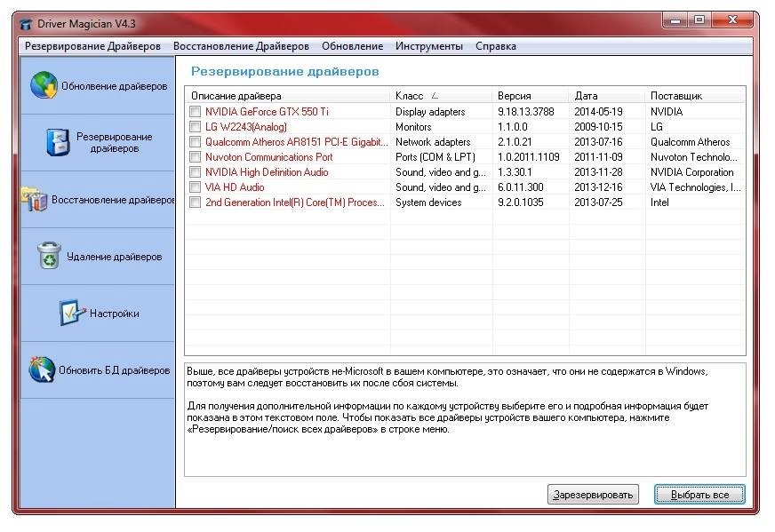Check the LG W2243(Analog) checkbox
Screen dimensions: 775x532
click(196, 127)
